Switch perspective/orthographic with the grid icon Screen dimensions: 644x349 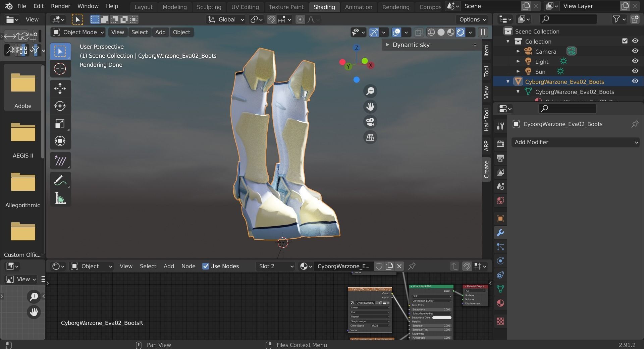pos(370,137)
